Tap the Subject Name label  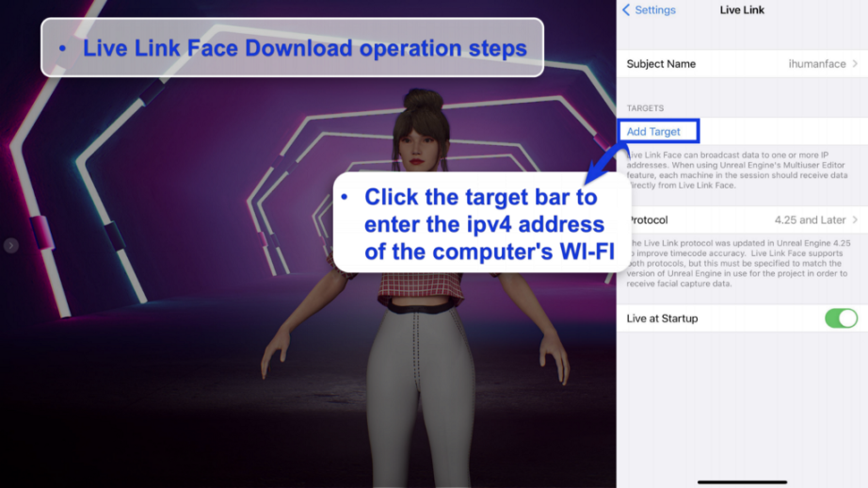661,64
